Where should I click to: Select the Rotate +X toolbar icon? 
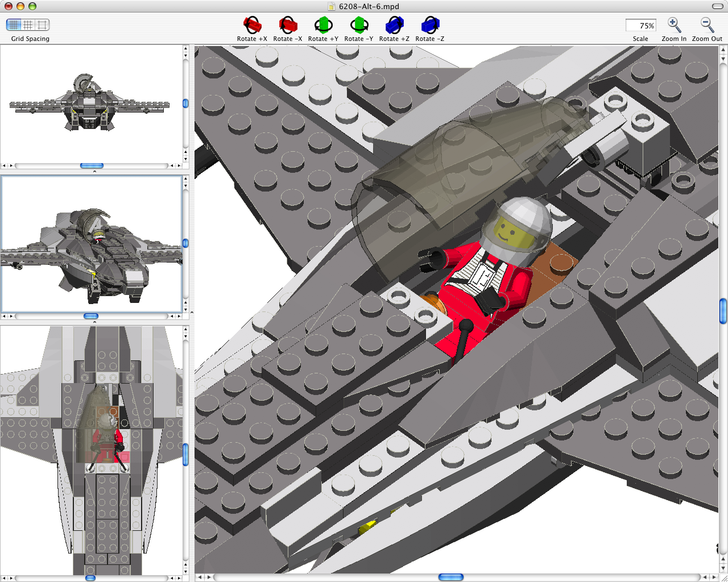(x=252, y=24)
